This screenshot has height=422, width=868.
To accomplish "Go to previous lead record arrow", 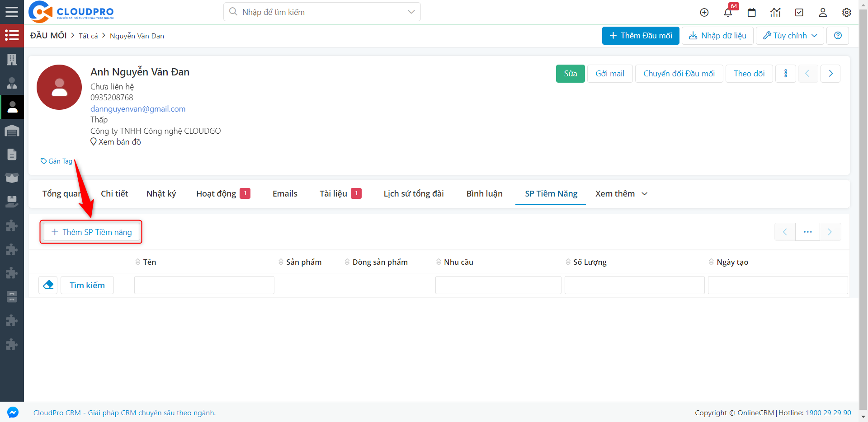I will pos(807,74).
